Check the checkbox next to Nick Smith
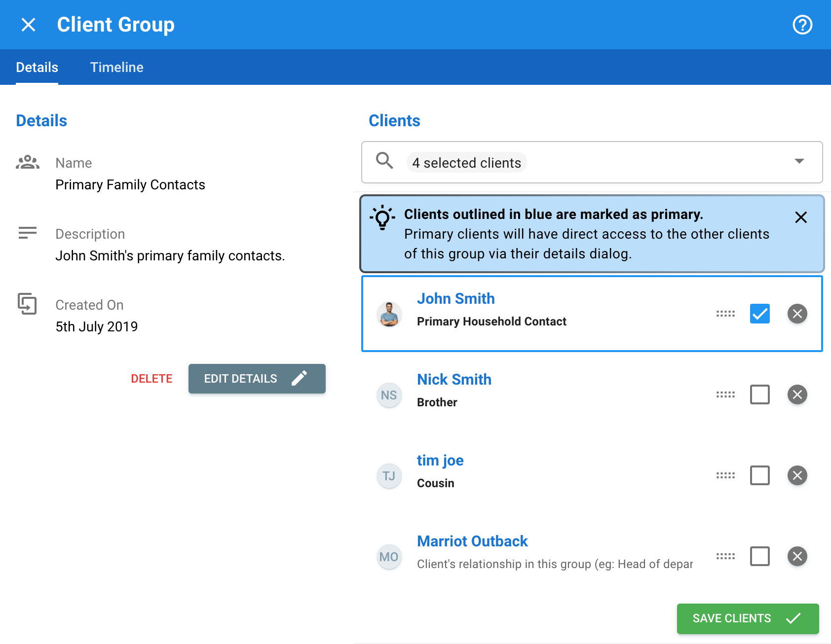This screenshot has width=831, height=644. pos(759,394)
